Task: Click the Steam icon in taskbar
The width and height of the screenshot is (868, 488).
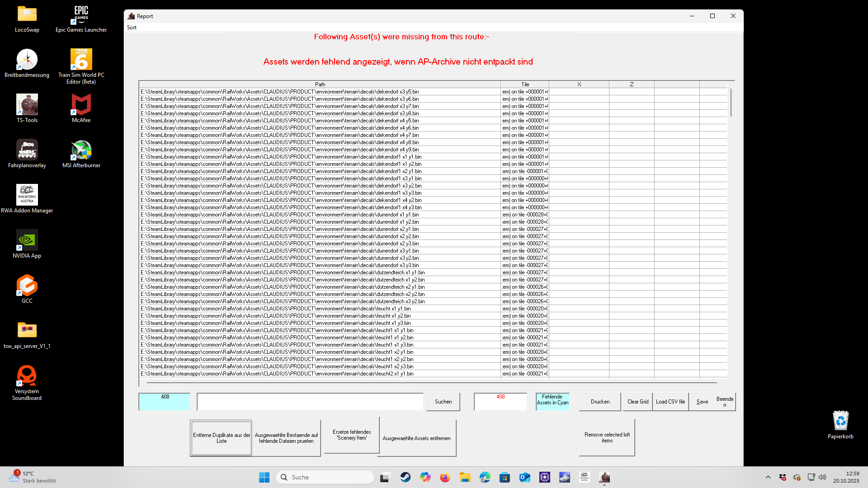Action: [x=405, y=477]
